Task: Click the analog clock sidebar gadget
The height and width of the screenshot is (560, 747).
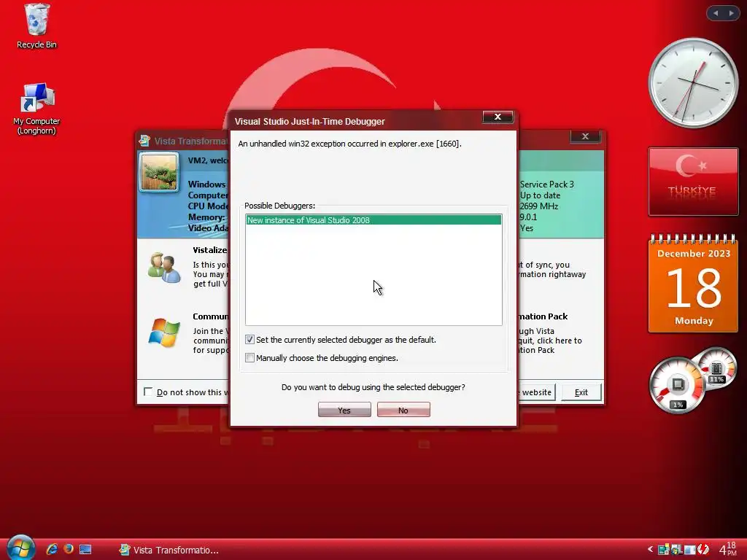Action: [693, 83]
